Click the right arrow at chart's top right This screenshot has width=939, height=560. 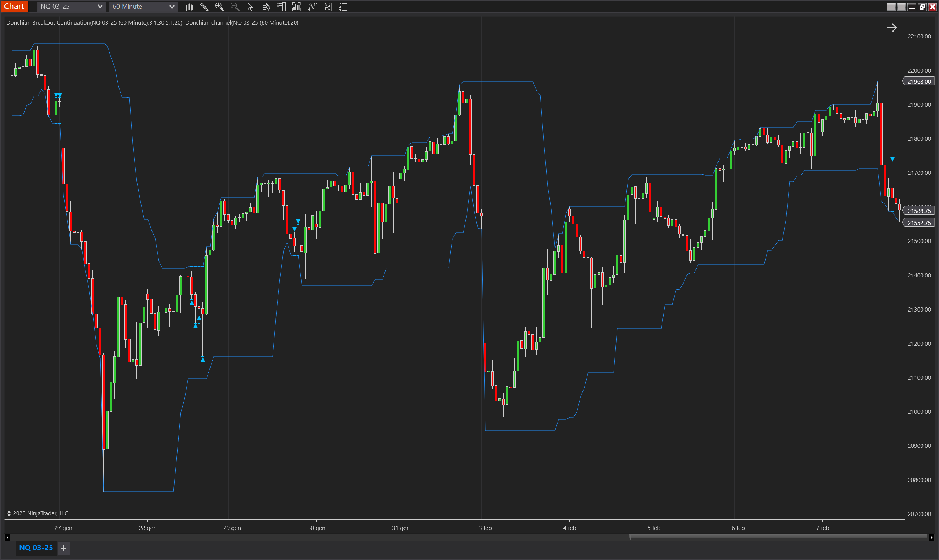point(892,27)
